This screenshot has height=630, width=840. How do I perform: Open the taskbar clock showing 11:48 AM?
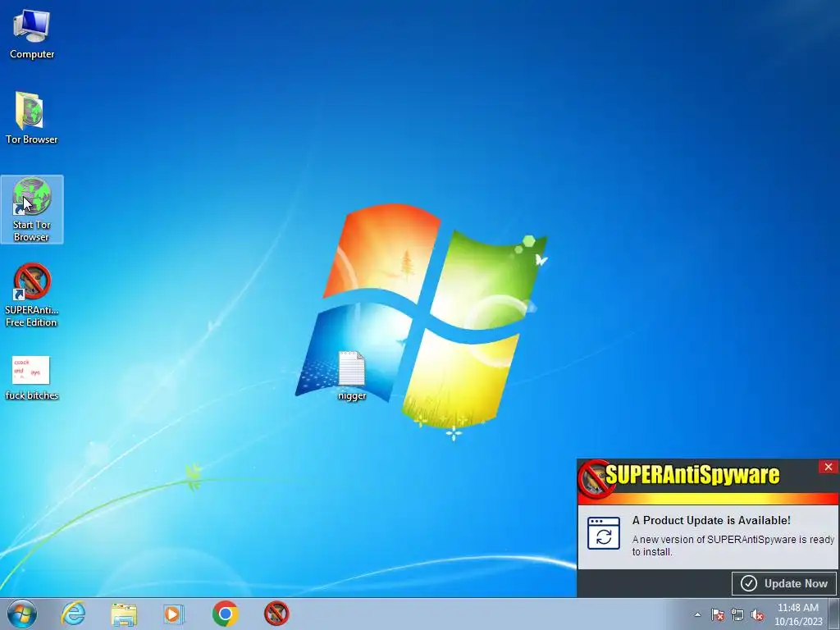coord(798,614)
